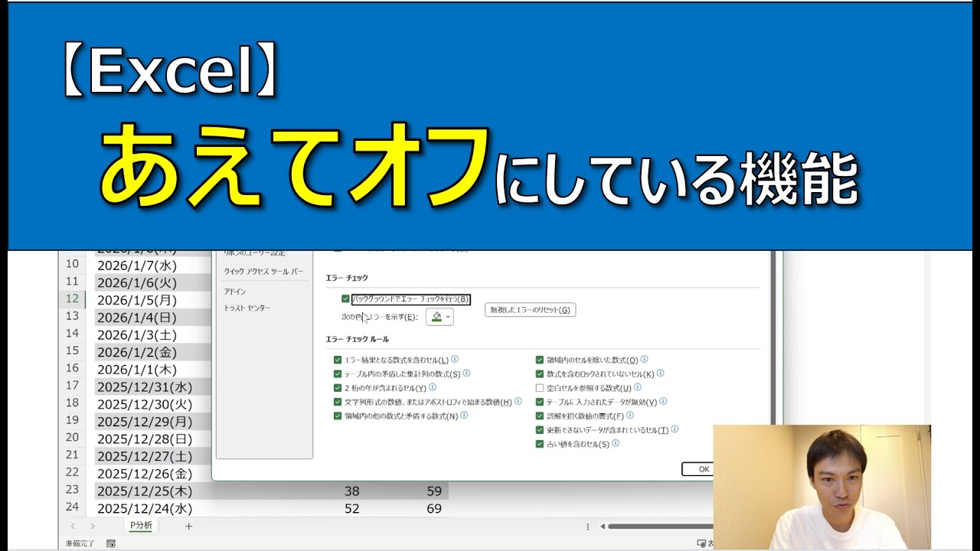980x551 pixels.
Task: Uncheck 文字列形式の数値 checkbox
Action: click(338, 402)
